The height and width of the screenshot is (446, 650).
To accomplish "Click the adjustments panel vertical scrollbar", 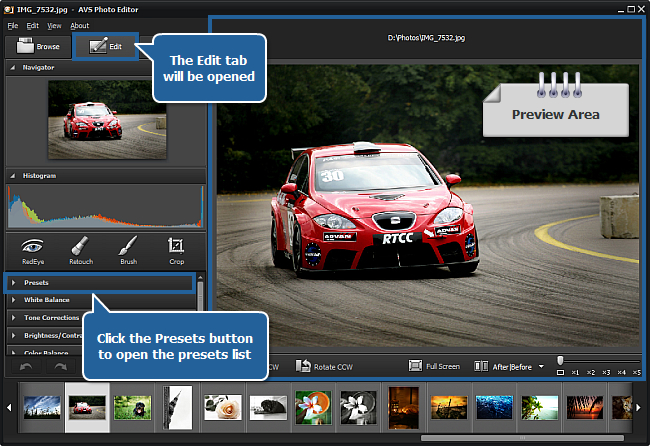I will point(200,296).
